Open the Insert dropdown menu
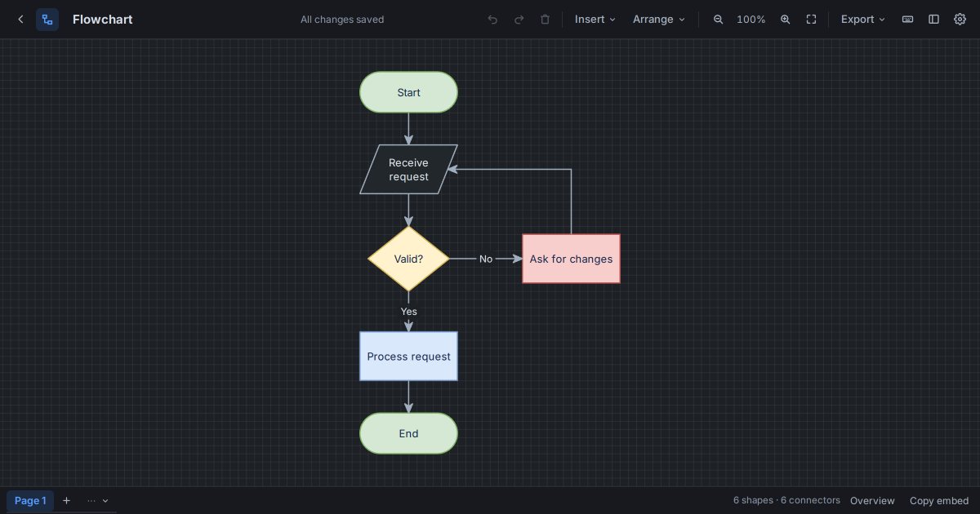Viewport: 980px width, 514px height. (595, 20)
